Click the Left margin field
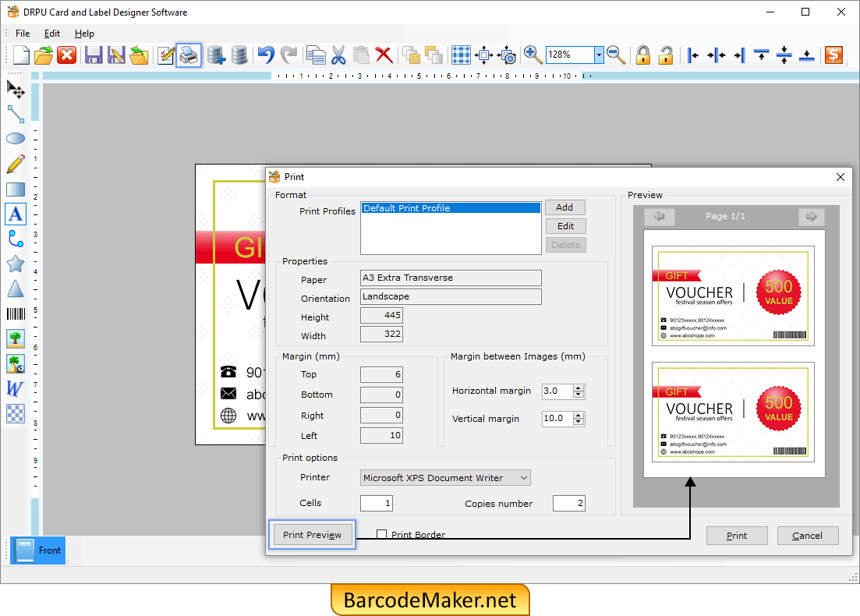The width and height of the screenshot is (860, 616). click(x=381, y=436)
